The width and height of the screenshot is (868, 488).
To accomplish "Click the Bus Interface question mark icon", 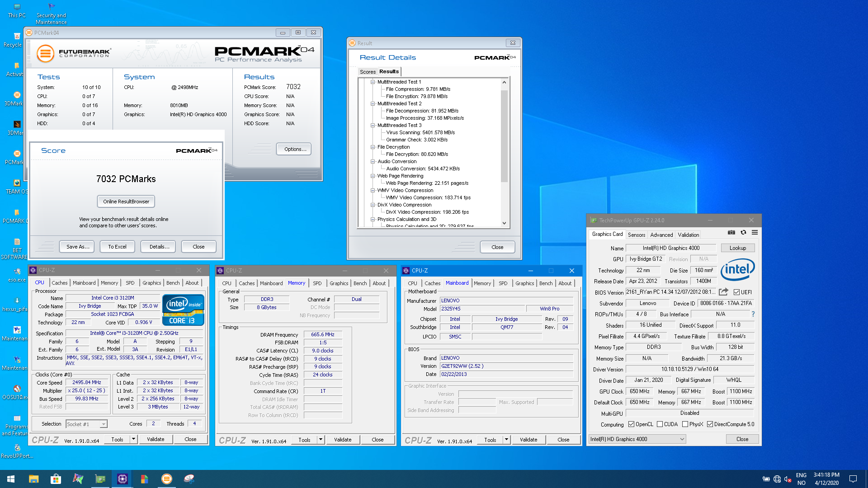I will pyautogui.click(x=753, y=314).
